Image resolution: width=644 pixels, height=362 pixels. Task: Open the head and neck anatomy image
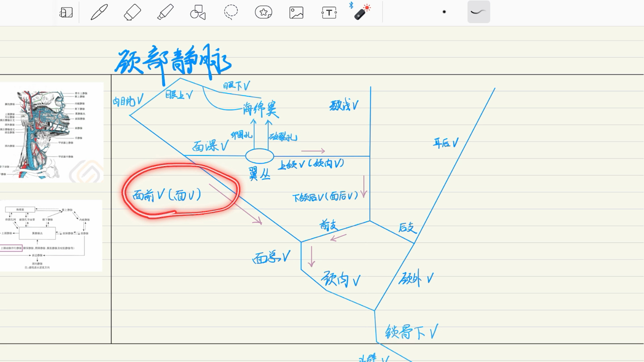(x=51, y=132)
